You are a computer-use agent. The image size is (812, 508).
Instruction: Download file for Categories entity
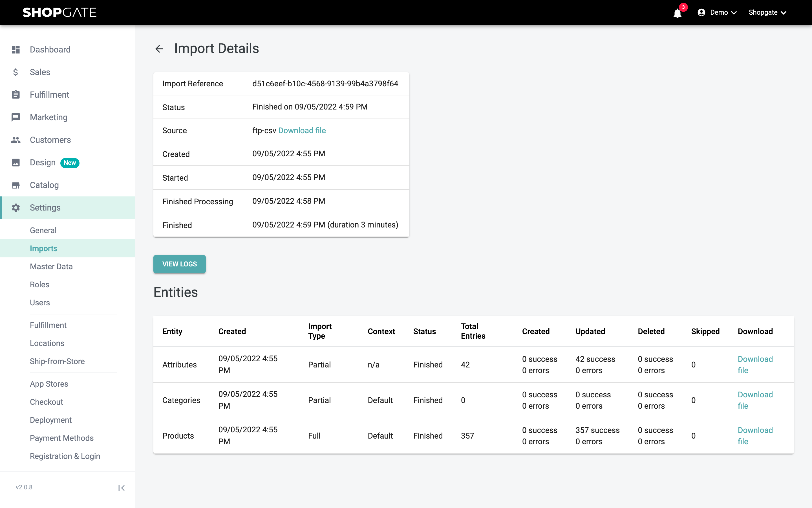(755, 400)
